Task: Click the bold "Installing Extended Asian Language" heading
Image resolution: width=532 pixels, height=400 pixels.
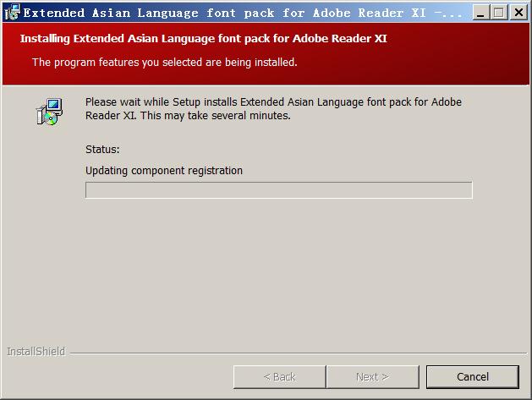Action: (x=204, y=39)
